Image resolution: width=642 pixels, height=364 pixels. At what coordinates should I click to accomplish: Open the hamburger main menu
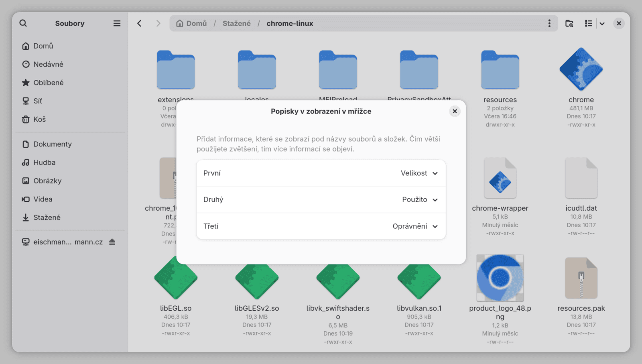click(117, 23)
